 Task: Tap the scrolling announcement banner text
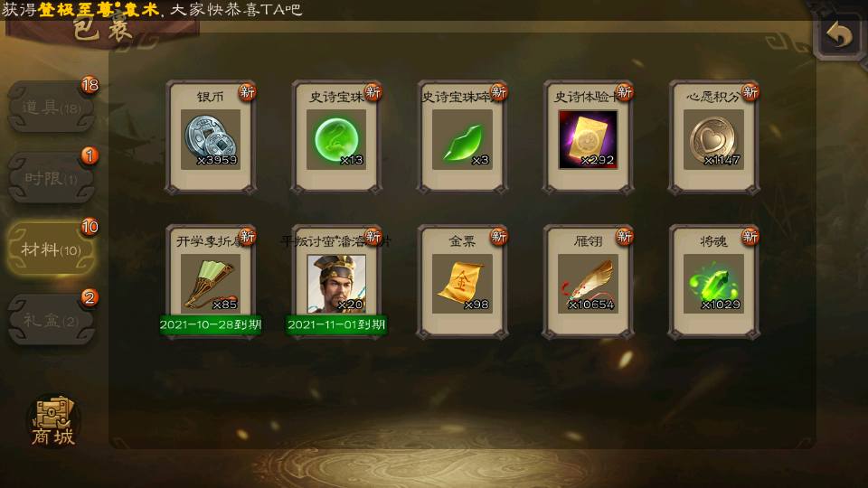(152, 9)
